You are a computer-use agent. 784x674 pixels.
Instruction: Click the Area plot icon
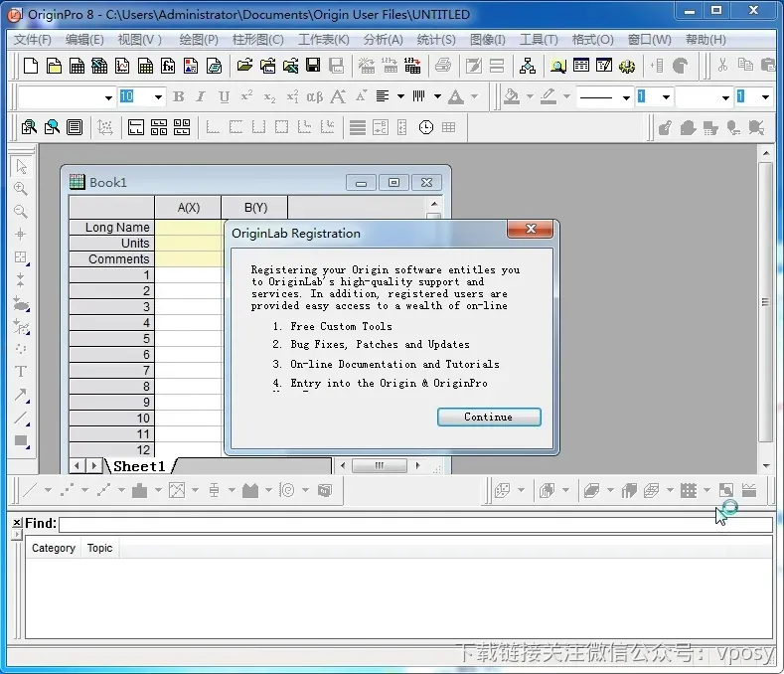click(250, 490)
